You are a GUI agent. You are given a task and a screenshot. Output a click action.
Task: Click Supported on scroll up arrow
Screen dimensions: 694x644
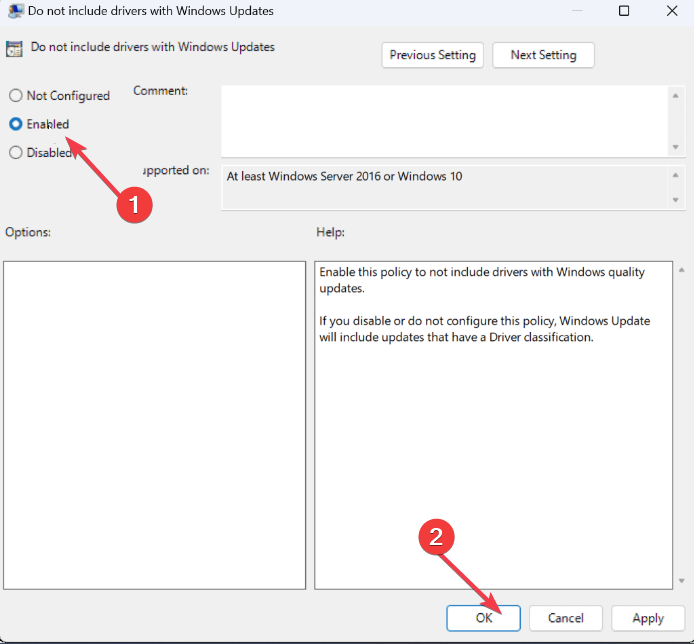click(675, 175)
